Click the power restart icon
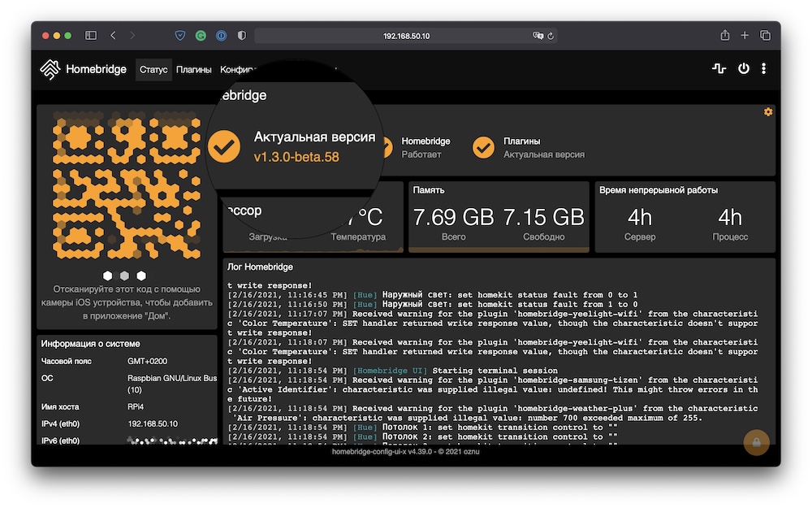Viewport: 812px width, 508px height. [743, 68]
